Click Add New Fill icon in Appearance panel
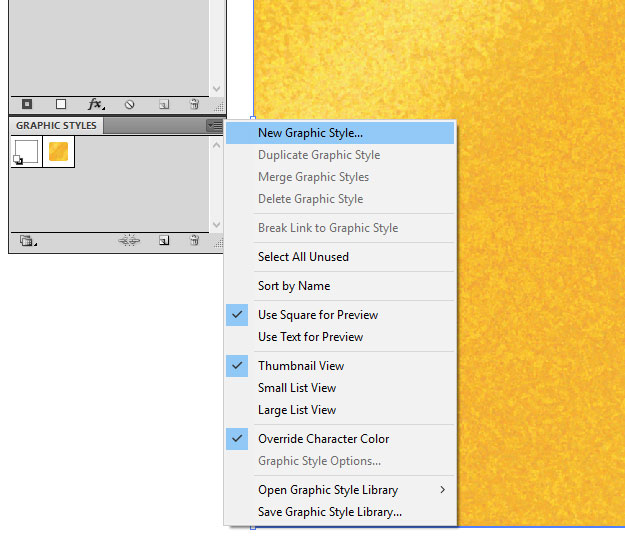The height and width of the screenshot is (550, 625). (x=61, y=104)
